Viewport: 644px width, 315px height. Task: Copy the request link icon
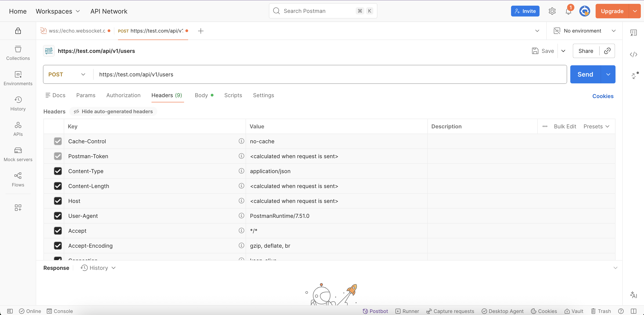[607, 51]
